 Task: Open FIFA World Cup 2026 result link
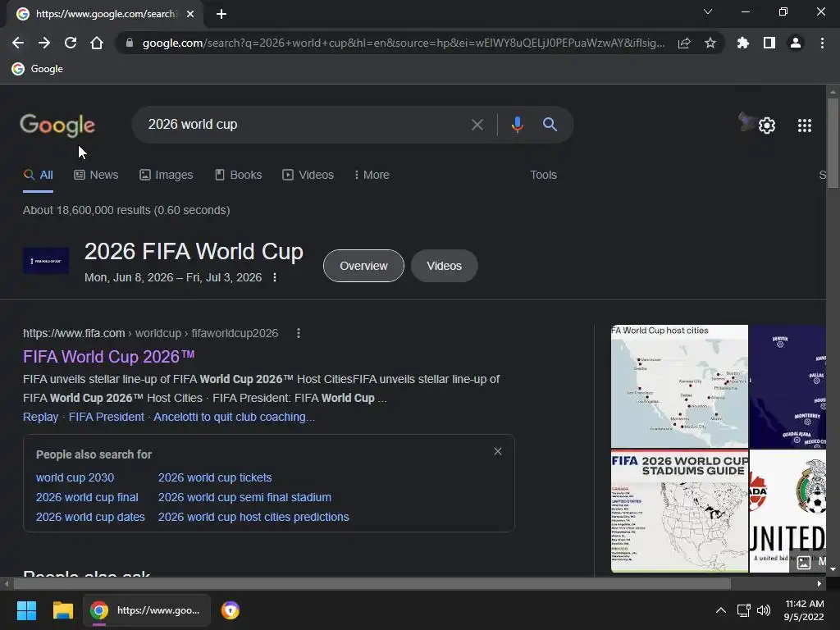point(109,357)
